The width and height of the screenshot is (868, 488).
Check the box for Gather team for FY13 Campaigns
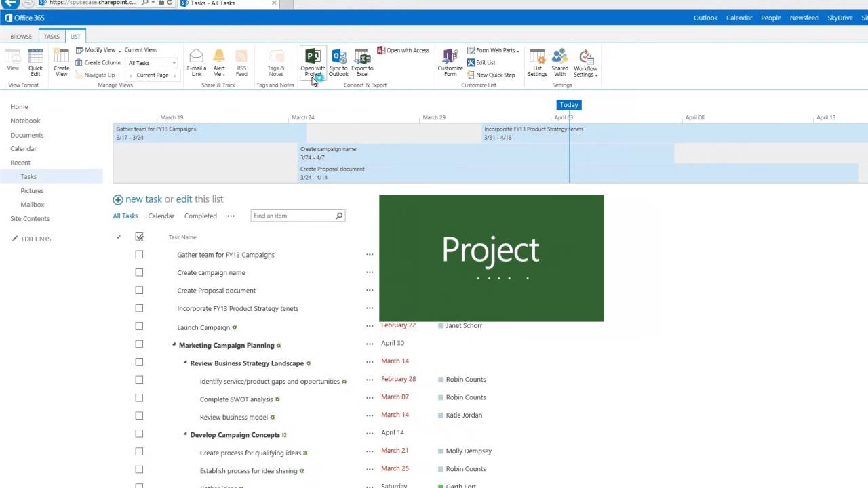click(x=139, y=255)
